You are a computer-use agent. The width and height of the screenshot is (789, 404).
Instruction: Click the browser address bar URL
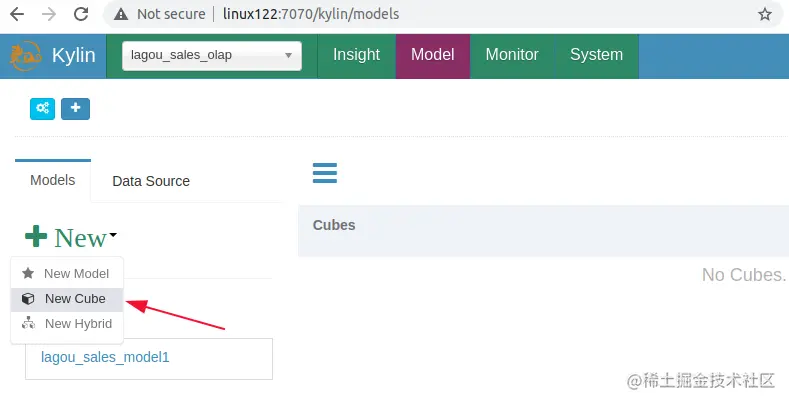311,14
